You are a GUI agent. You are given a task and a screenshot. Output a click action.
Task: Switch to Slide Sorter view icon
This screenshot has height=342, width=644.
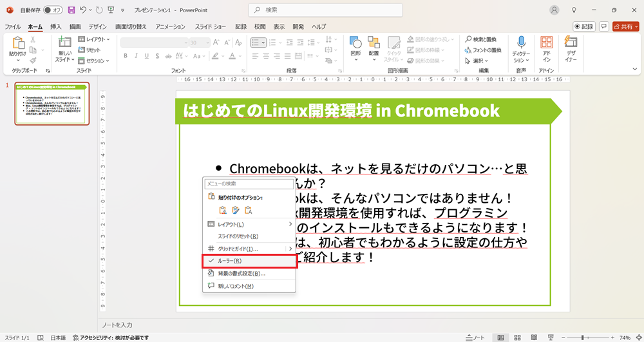click(x=516, y=337)
